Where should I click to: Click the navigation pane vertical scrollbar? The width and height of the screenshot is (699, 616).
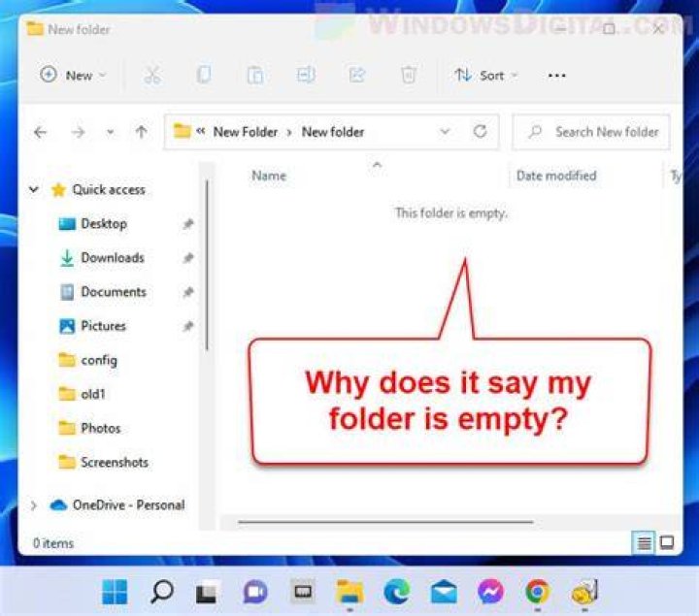(207, 265)
